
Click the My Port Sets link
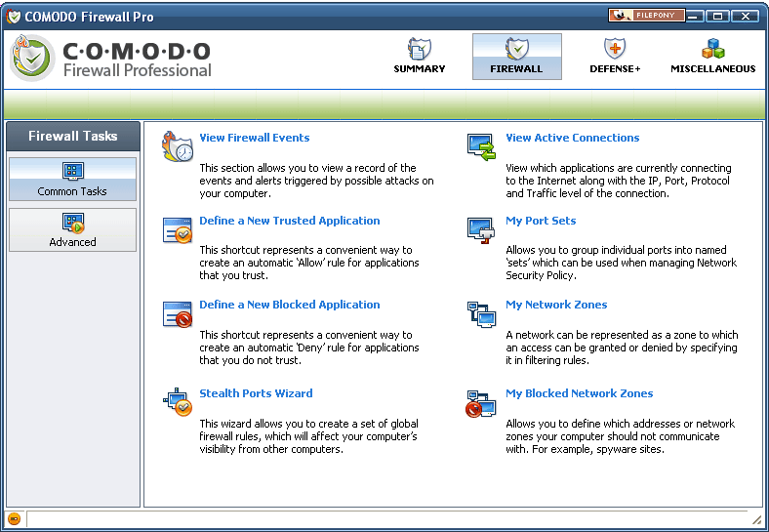tap(541, 221)
